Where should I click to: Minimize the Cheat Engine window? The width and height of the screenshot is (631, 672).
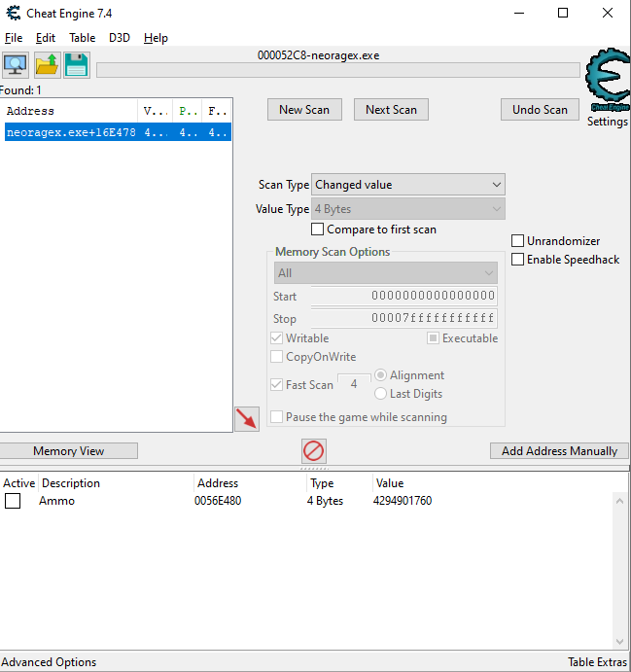click(519, 13)
